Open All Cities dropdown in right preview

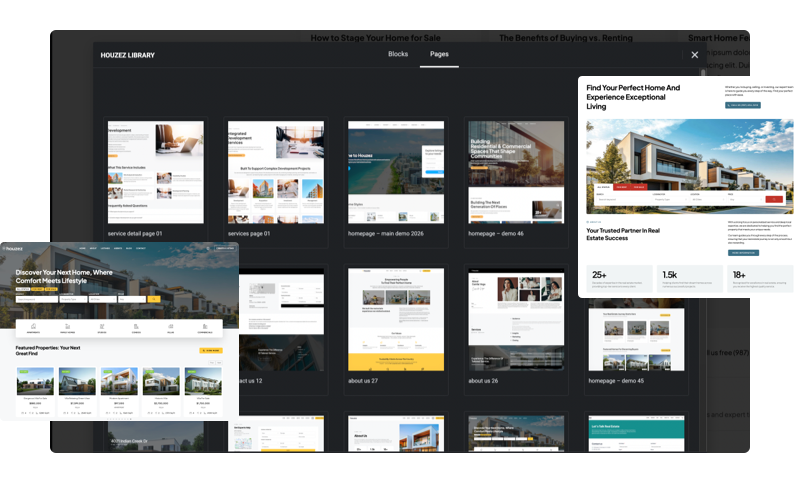(708, 199)
